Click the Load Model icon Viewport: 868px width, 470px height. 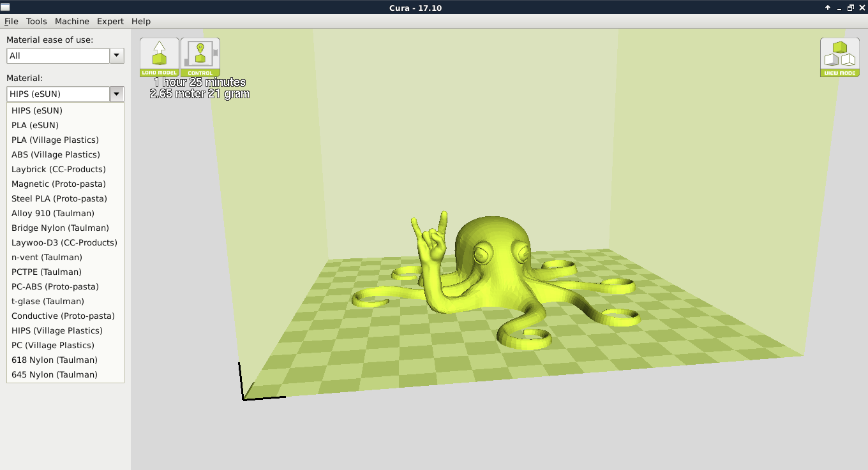pos(159,57)
